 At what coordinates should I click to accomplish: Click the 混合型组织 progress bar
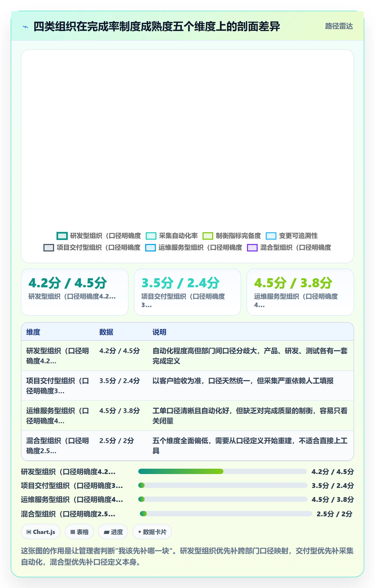[226, 514]
